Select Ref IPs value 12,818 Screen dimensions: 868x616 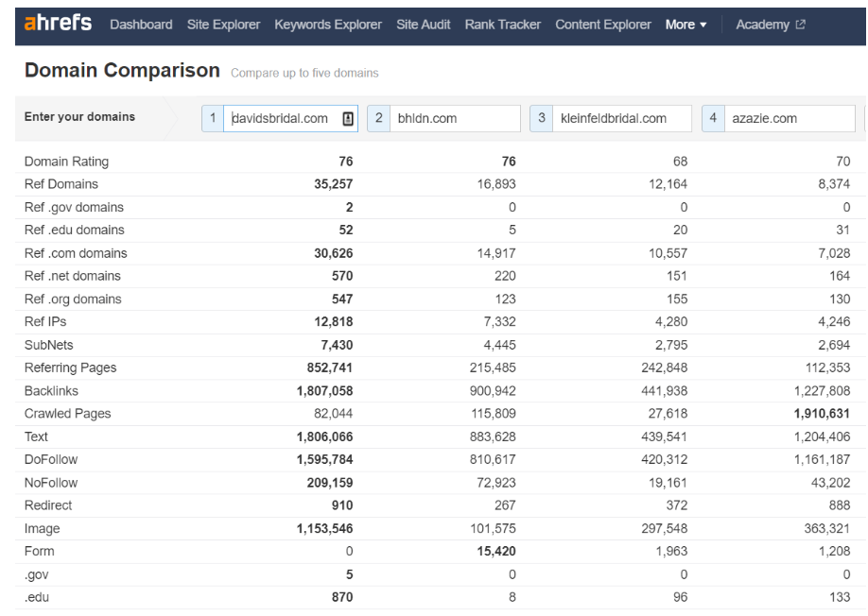[333, 322]
